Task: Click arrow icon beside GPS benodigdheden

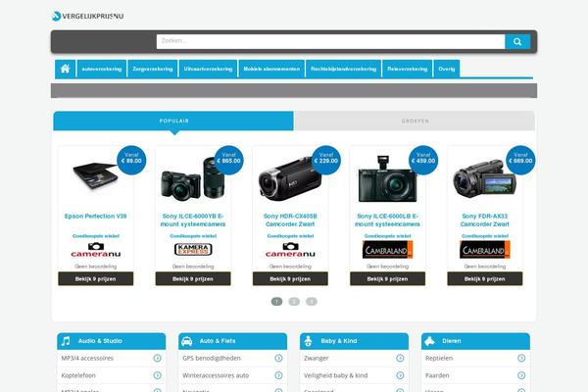Action: tap(278, 359)
